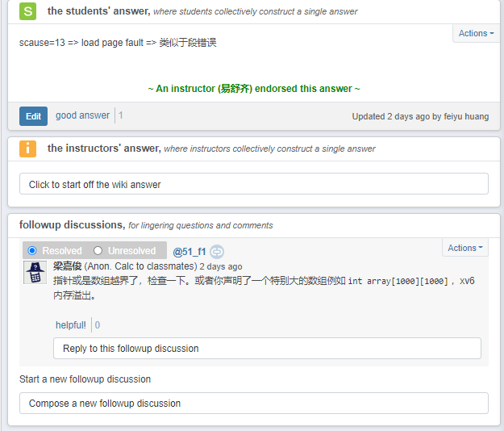Viewport: 504px width, 431px height.
Task: Click the helpful count showing 0
Action: pos(98,325)
